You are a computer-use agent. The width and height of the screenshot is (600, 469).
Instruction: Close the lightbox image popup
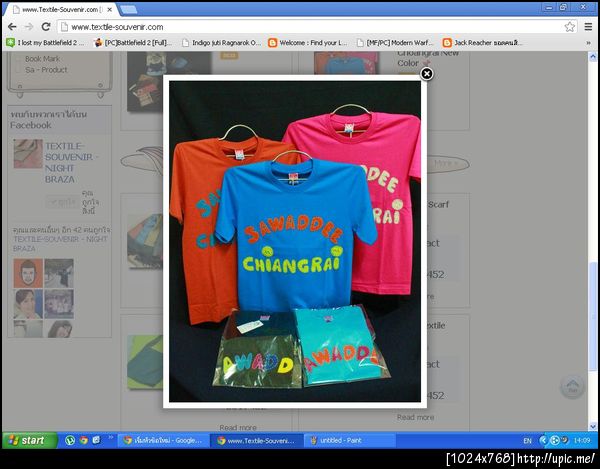[427, 73]
